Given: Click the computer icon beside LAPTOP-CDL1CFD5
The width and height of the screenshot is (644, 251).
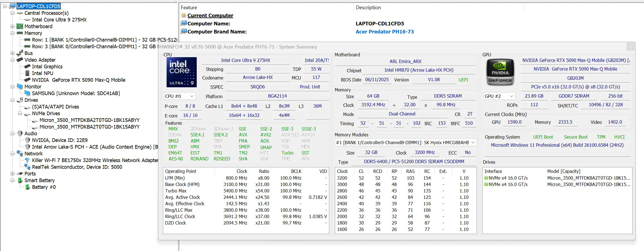Looking at the screenshot, I should click(x=13, y=6).
